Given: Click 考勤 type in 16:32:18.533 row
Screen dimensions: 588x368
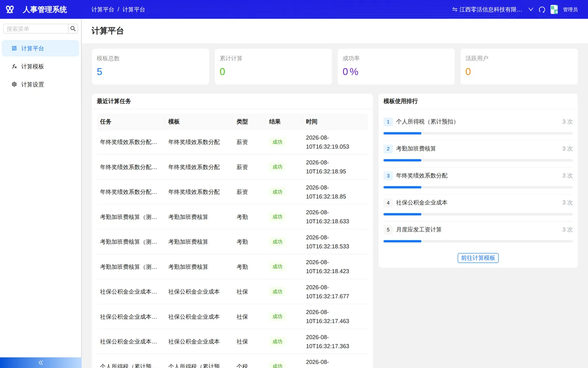Looking at the screenshot, I should (x=242, y=242).
